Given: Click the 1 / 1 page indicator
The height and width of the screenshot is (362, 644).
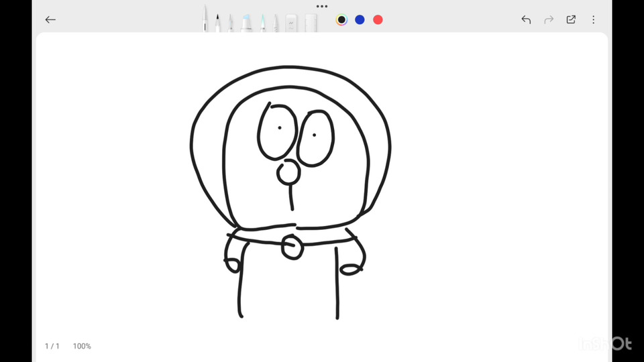Looking at the screenshot, I should pos(52,346).
